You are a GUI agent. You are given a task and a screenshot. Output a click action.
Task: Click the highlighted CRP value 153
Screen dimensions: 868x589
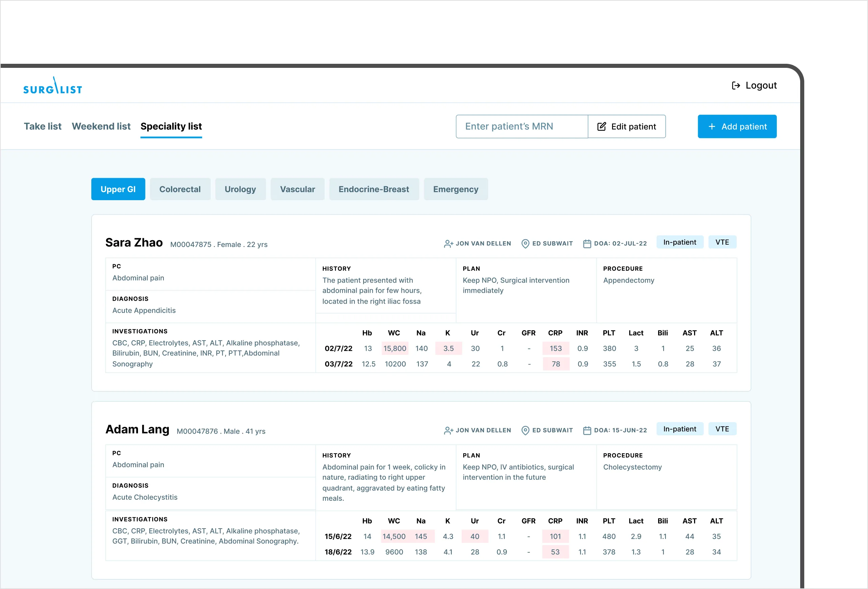click(x=556, y=348)
